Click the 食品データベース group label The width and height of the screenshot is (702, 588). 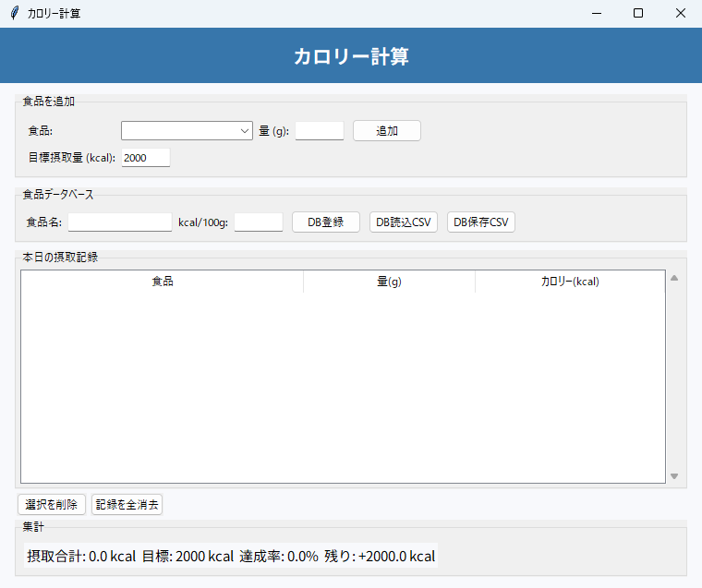[58, 195]
